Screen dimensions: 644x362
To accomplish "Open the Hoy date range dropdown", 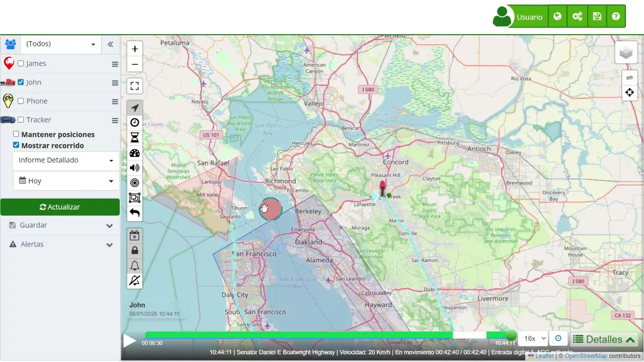I will click(66, 181).
